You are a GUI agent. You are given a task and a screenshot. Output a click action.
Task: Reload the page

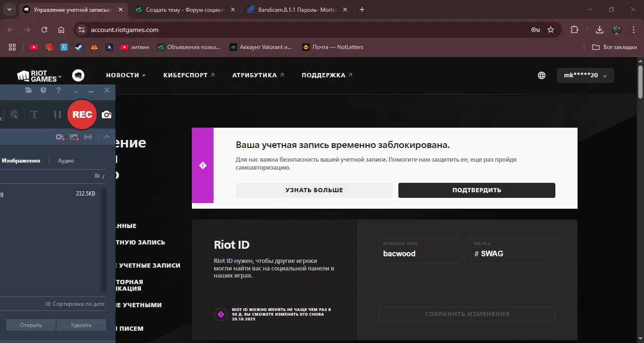pos(44,30)
